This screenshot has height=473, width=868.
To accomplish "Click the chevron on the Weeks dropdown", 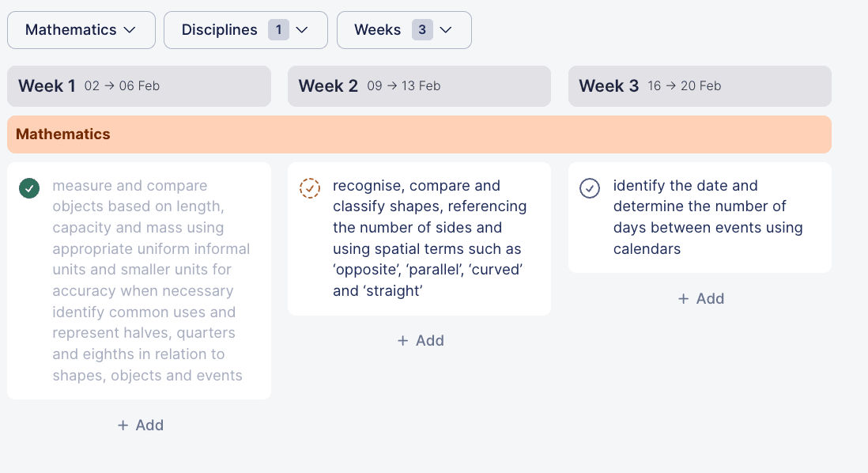I will click(x=446, y=30).
